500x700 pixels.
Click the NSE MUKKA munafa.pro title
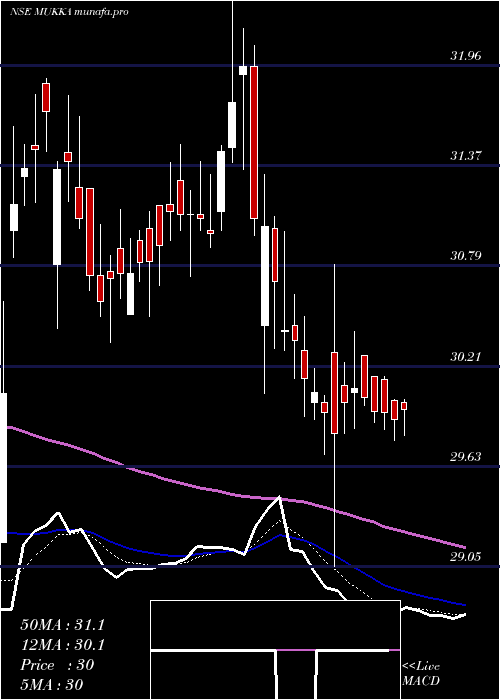pyautogui.click(x=69, y=12)
